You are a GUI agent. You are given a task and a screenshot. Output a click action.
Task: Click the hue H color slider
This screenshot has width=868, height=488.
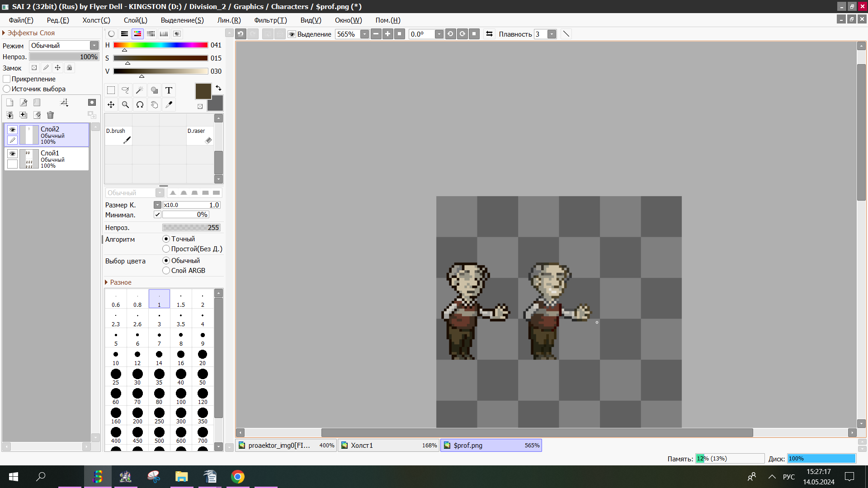pos(160,45)
